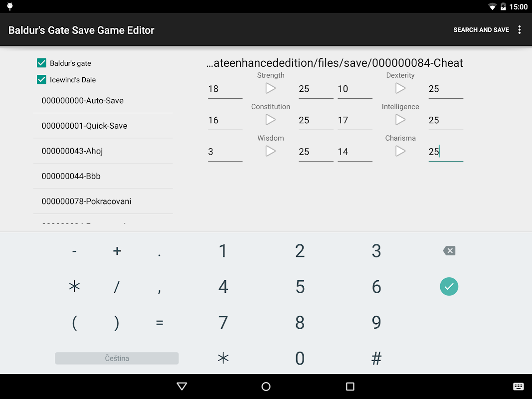Tap the Dexterity arrow copy button
This screenshot has width=532, height=399.
400,88
